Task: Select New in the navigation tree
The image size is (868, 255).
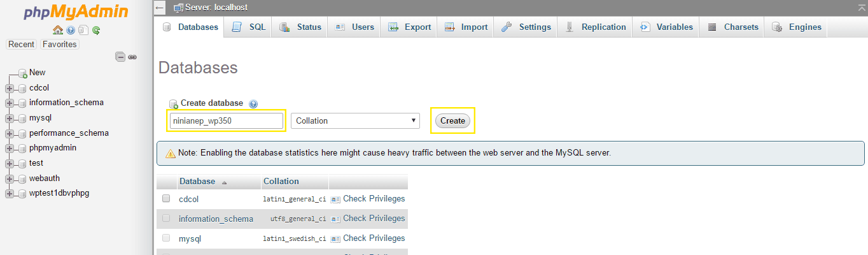Action: point(38,72)
